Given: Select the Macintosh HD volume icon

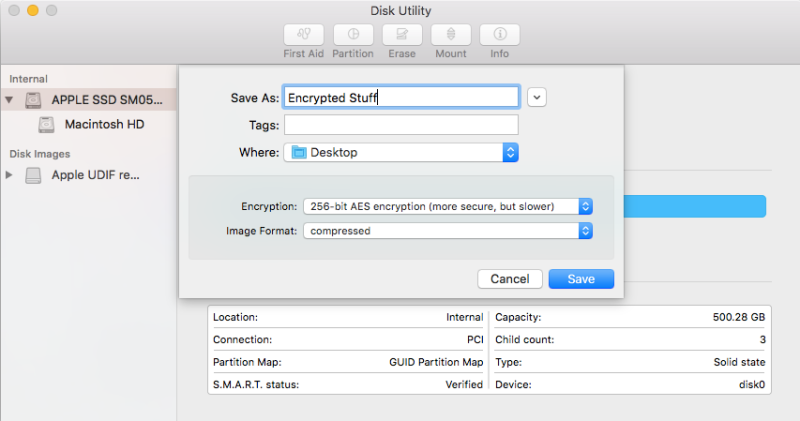Looking at the screenshot, I should click(47, 125).
